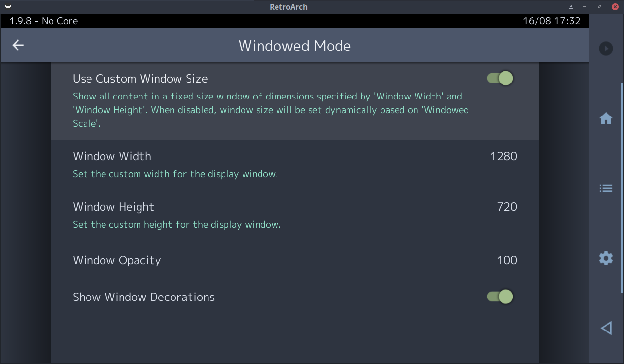
Task: Select the Use Custom Window Size label
Action: (x=140, y=79)
